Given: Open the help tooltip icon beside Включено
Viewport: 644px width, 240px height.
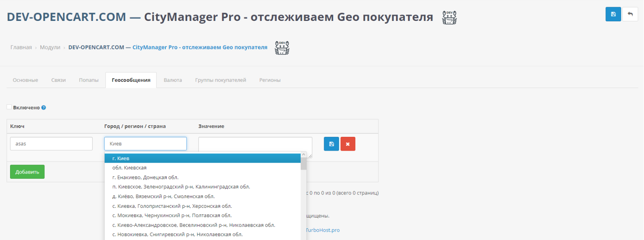Looking at the screenshot, I should 43,108.
